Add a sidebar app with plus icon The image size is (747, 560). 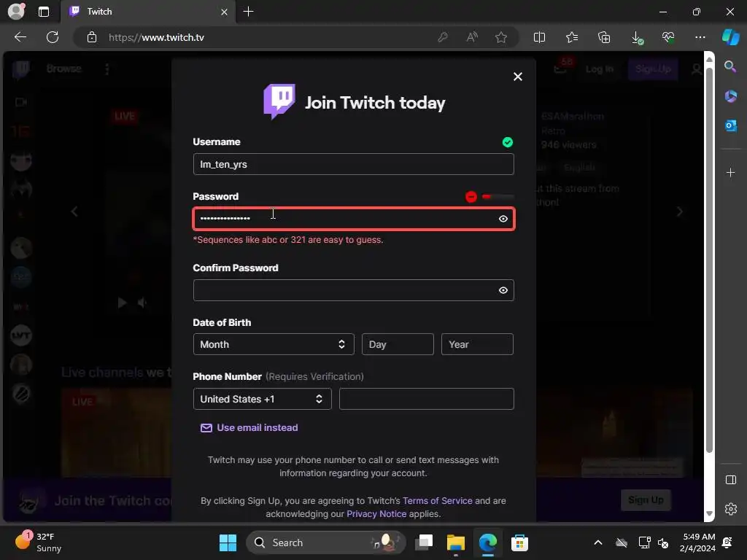pyautogui.click(x=730, y=172)
